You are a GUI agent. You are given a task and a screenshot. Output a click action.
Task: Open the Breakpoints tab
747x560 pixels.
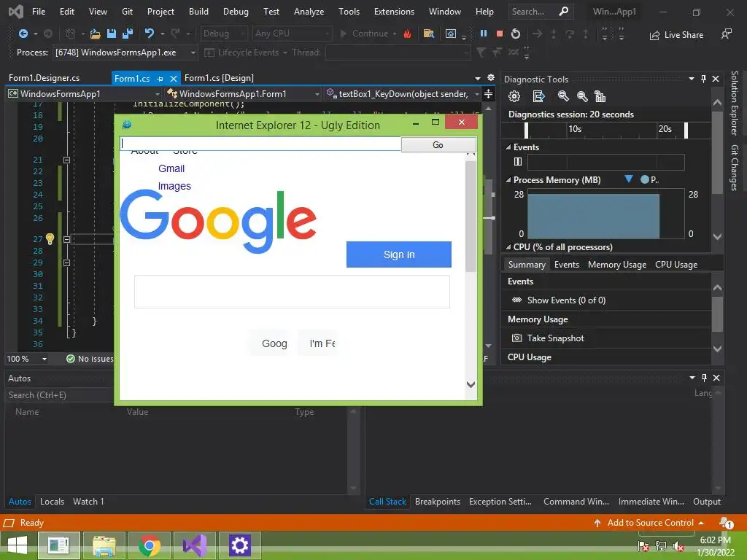(x=438, y=502)
